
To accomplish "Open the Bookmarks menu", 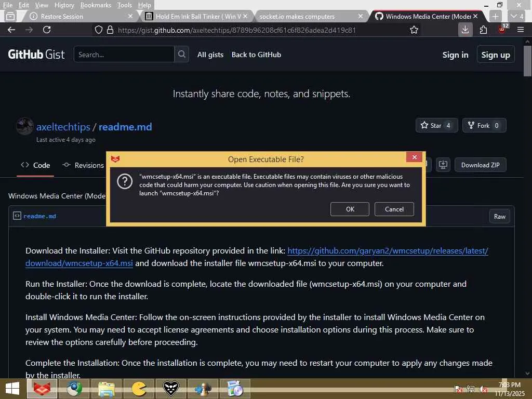I will coord(96,5).
